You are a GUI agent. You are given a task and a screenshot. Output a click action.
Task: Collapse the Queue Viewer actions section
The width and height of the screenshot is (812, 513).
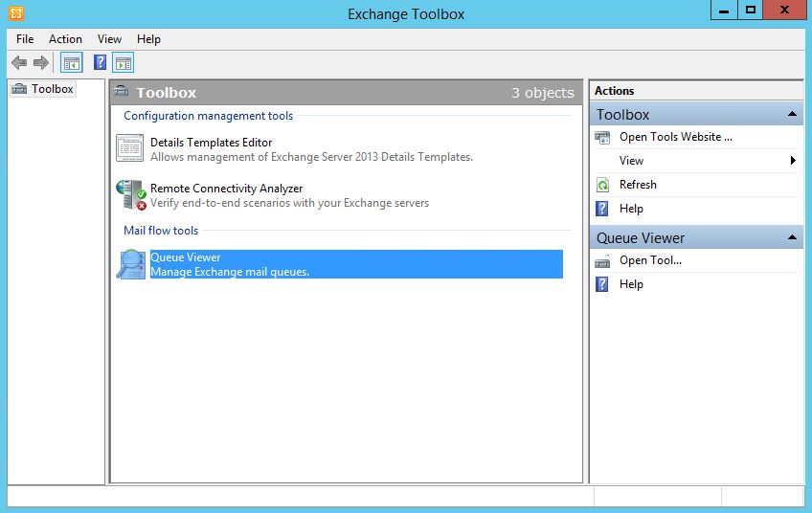click(x=792, y=237)
